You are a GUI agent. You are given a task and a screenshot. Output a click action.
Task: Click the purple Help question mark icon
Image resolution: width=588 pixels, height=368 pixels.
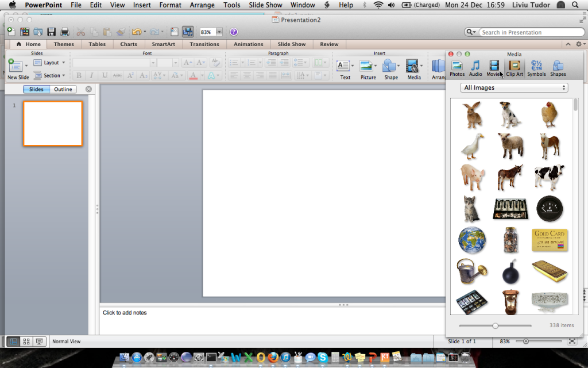pos(234,32)
